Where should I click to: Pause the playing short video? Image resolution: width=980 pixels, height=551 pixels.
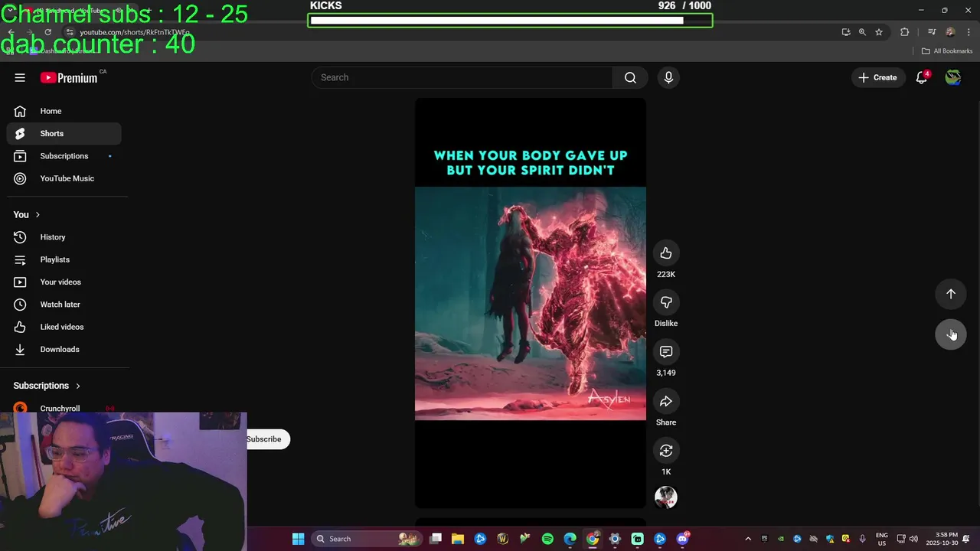coord(531,303)
